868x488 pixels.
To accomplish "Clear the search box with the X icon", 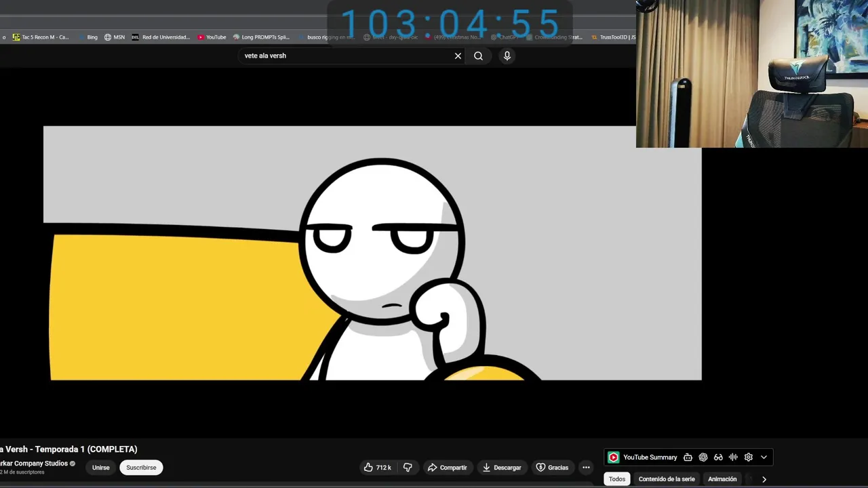I will [458, 56].
